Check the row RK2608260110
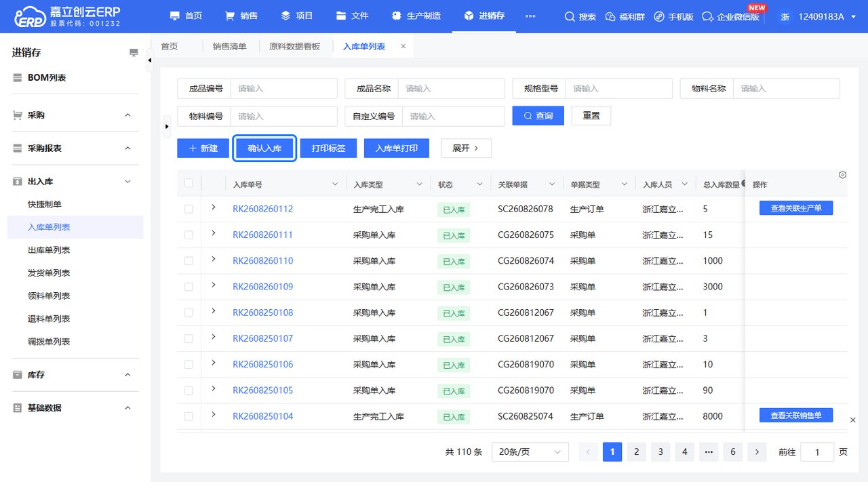The width and height of the screenshot is (868, 482). tap(189, 261)
